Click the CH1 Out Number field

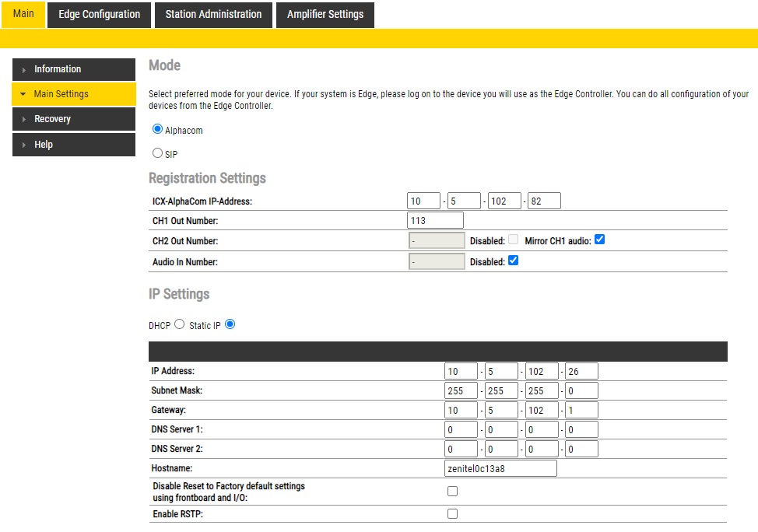point(435,221)
